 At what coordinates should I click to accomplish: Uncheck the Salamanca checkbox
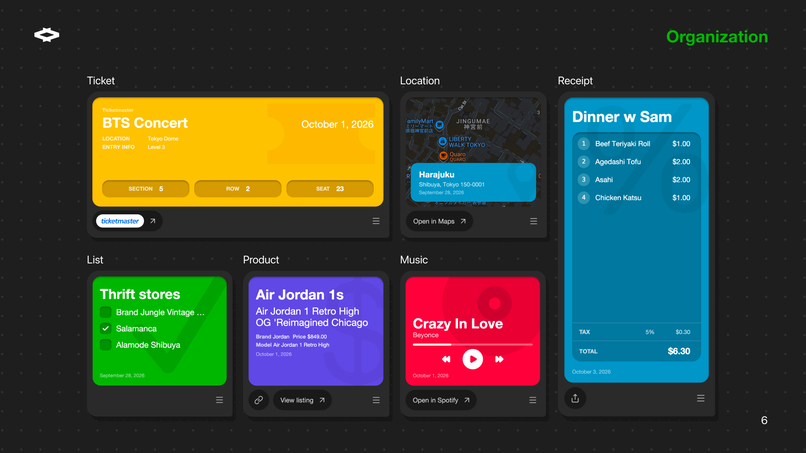coord(106,328)
